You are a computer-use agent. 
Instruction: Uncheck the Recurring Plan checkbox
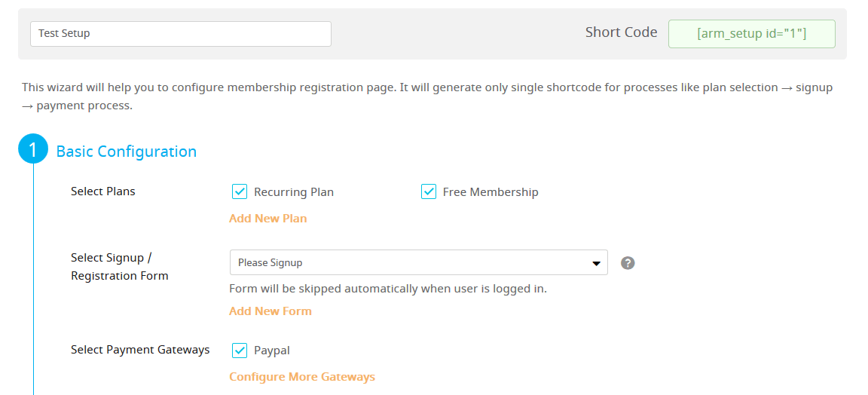pos(239,191)
